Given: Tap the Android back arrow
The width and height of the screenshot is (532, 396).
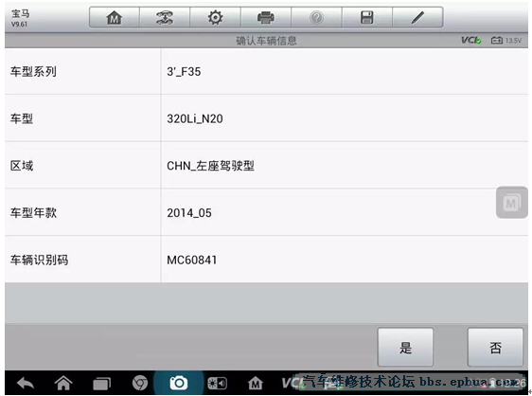Looking at the screenshot, I should click(x=26, y=383).
